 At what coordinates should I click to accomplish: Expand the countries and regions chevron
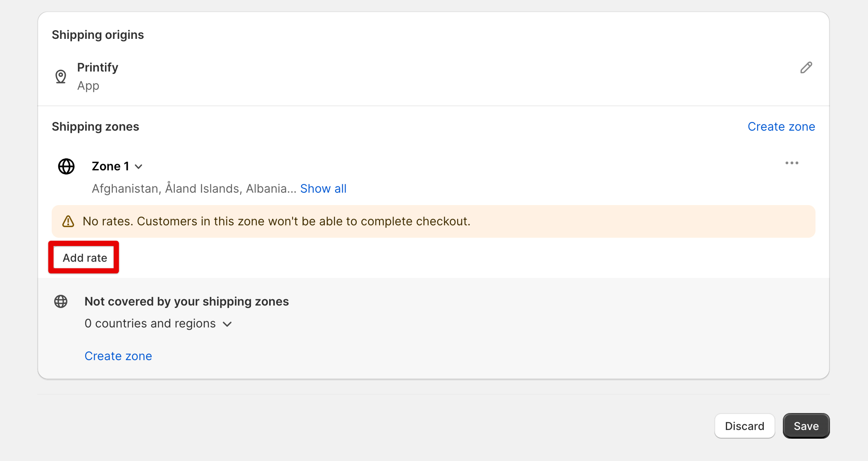tap(227, 324)
